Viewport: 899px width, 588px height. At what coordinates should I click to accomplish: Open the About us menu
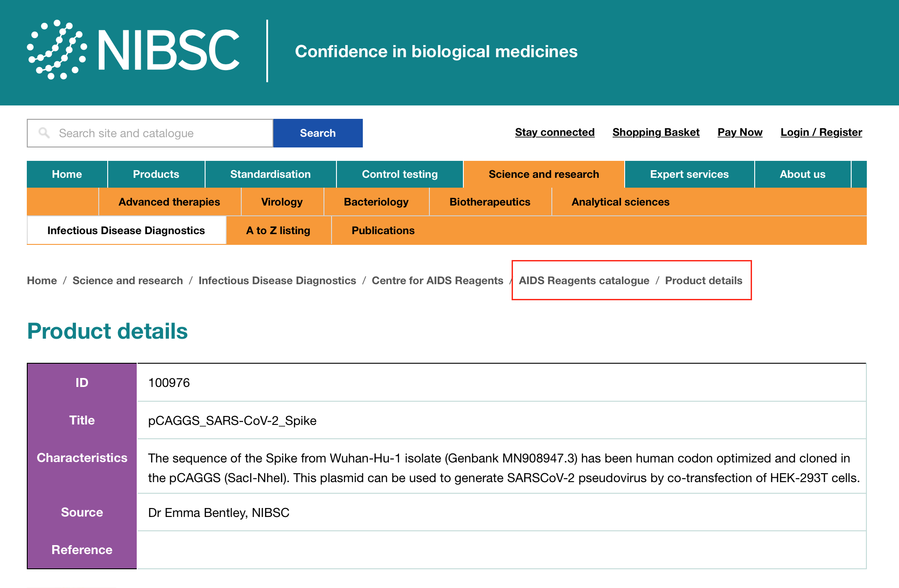pos(802,174)
